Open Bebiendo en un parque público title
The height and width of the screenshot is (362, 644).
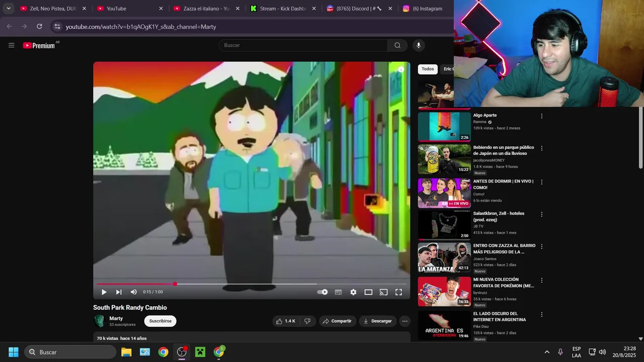pyautogui.click(x=504, y=150)
